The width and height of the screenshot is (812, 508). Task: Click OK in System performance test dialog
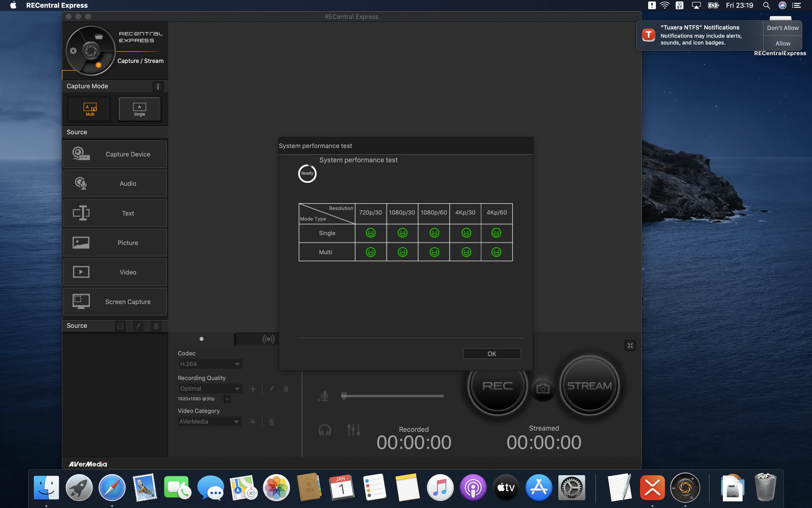(x=492, y=354)
